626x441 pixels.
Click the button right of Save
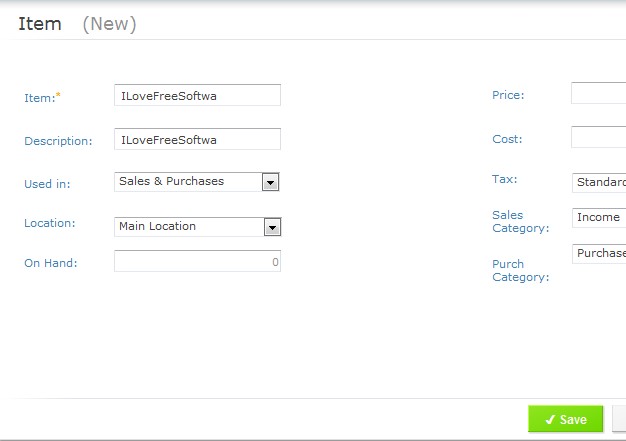coord(619,420)
